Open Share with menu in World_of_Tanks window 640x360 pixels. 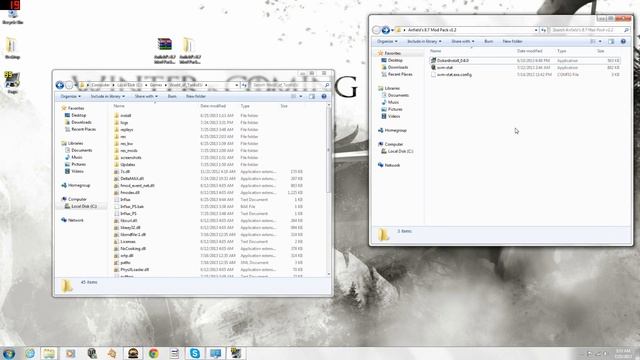pos(146,96)
